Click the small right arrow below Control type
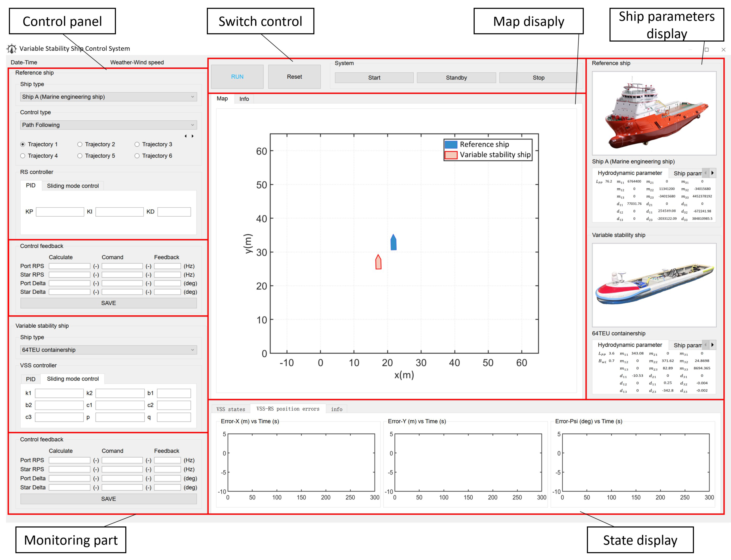 coord(193,136)
